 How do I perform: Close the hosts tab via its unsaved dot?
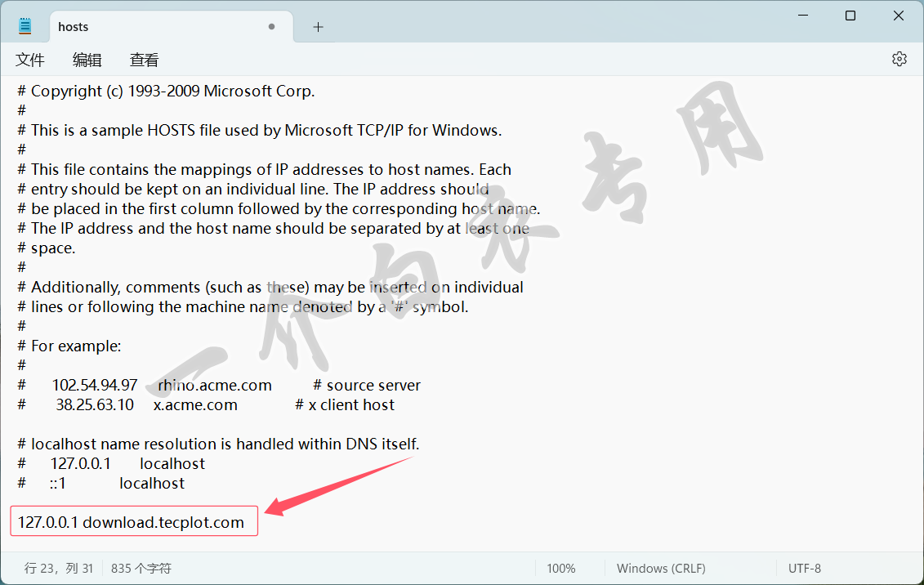click(272, 26)
